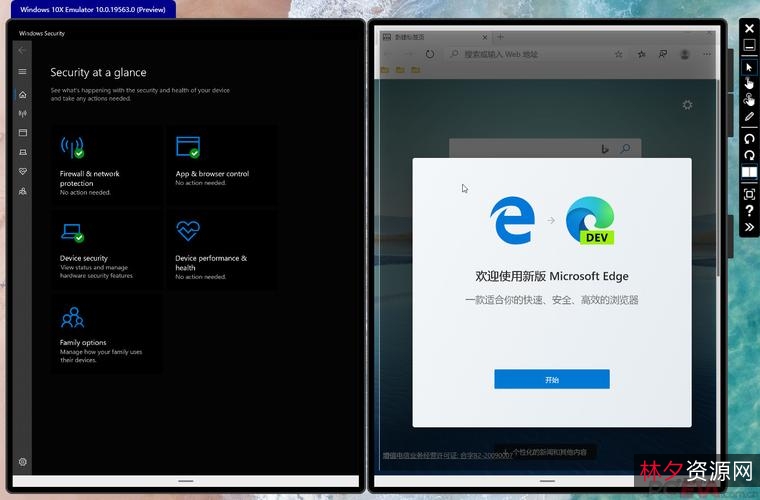Viewport: 760px width, 500px height.
Task: Open App & browser control sidebar icon
Action: tap(22, 133)
